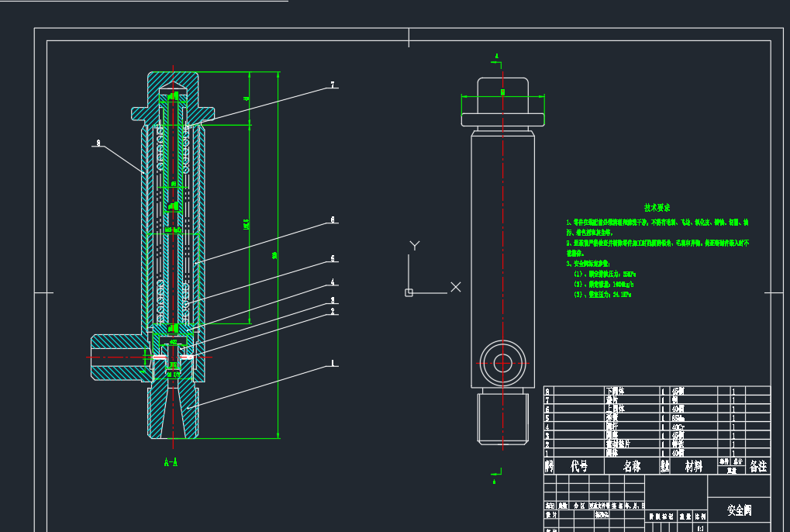Click balloon number 6 on section view
790x532 pixels.
coord(333,219)
